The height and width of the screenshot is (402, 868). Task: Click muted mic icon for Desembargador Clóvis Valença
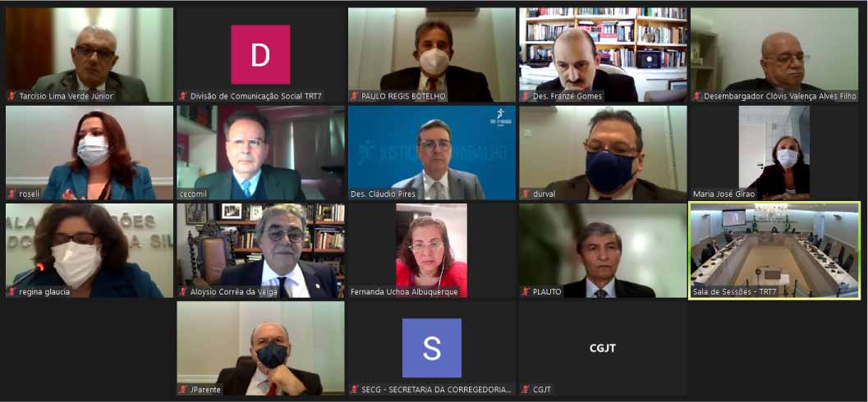(x=697, y=96)
